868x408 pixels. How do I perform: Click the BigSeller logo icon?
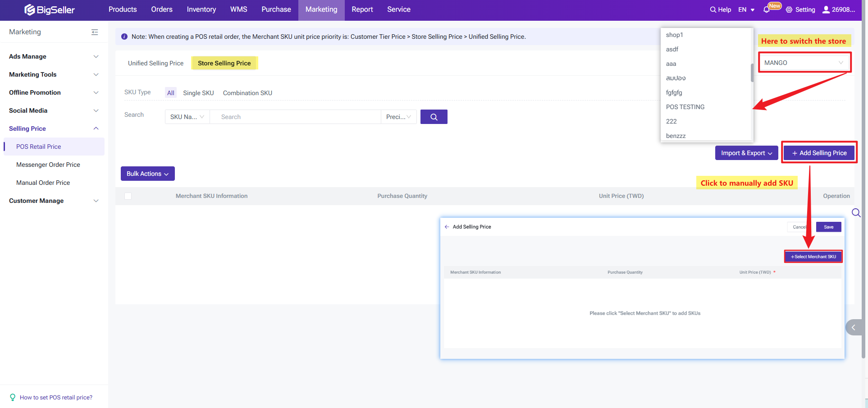point(30,9)
